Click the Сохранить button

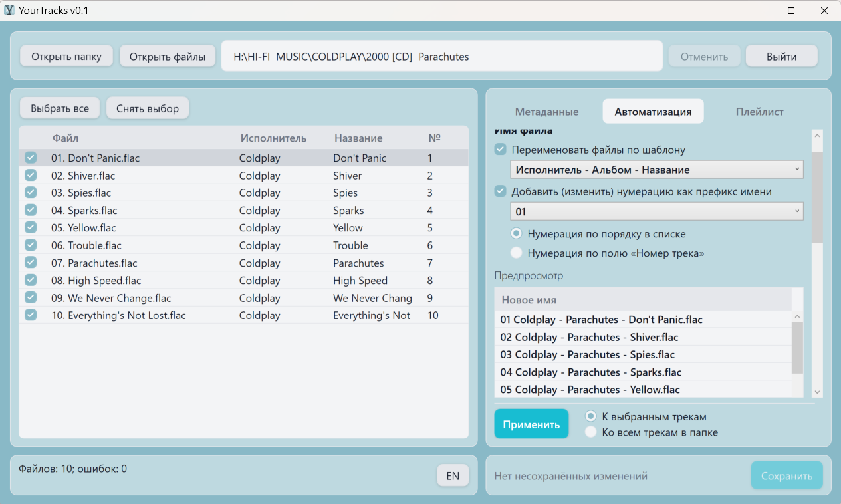[x=786, y=475]
